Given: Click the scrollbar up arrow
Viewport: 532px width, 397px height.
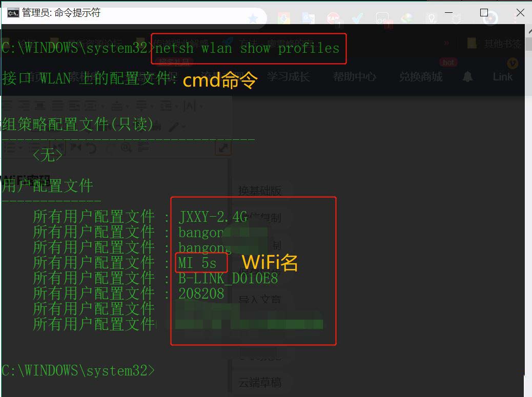Looking at the screenshot, I should point(529,31).
